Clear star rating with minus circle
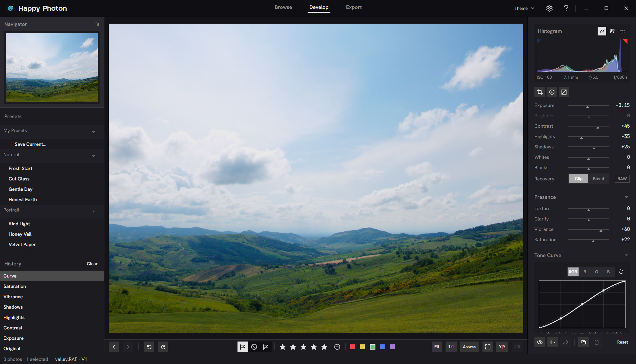Viewport: 636px width, 364px height. pos(337,347)
